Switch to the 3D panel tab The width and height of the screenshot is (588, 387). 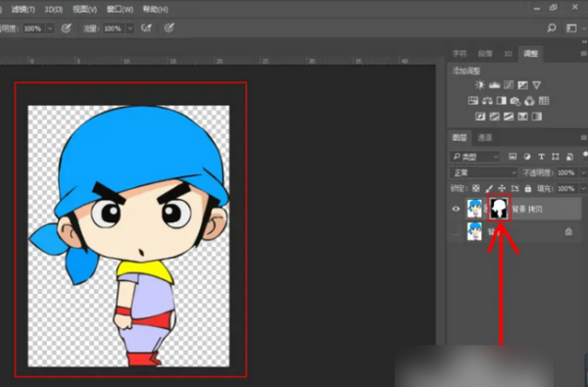(508, 54)
